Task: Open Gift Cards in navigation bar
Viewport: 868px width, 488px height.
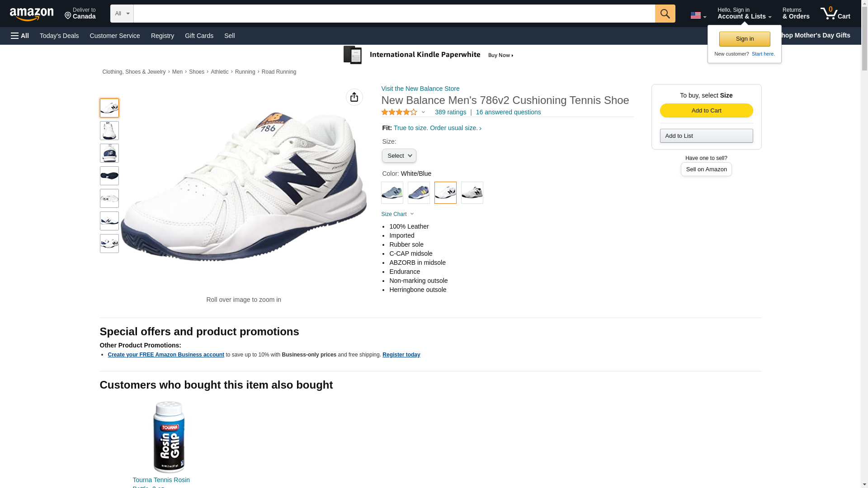Action: tap(199, 36)
